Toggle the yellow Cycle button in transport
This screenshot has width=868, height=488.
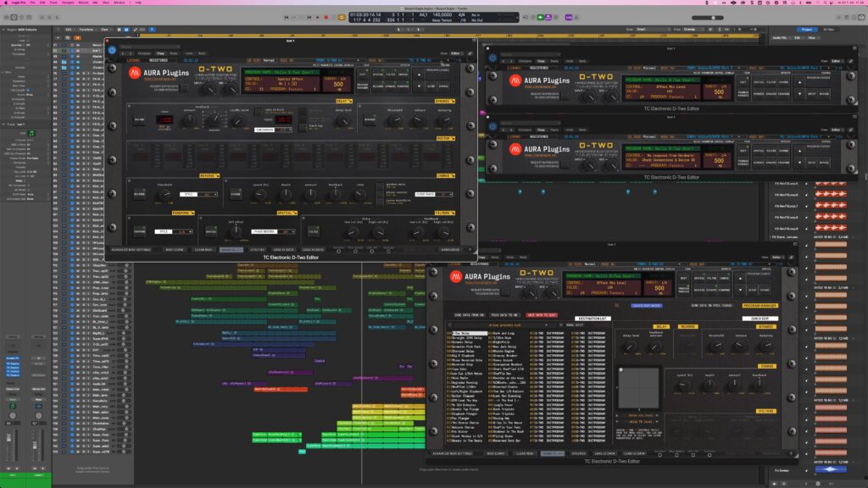(342, 17)
